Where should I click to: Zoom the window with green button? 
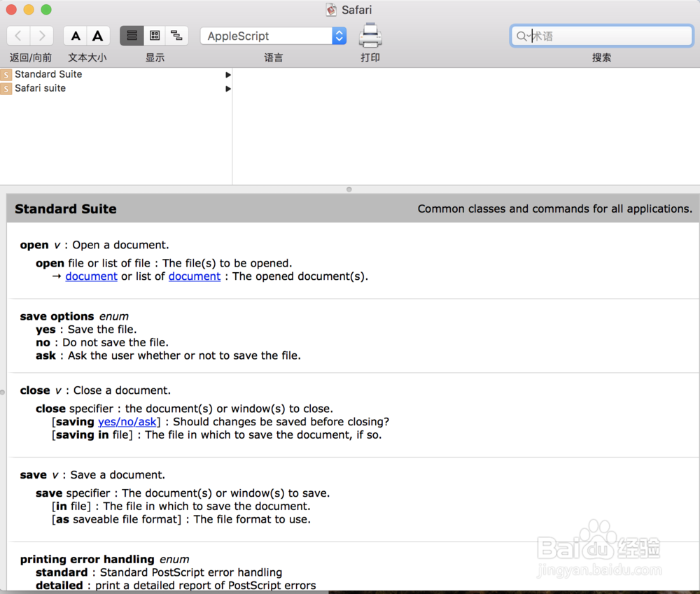[x=46, y=9]
